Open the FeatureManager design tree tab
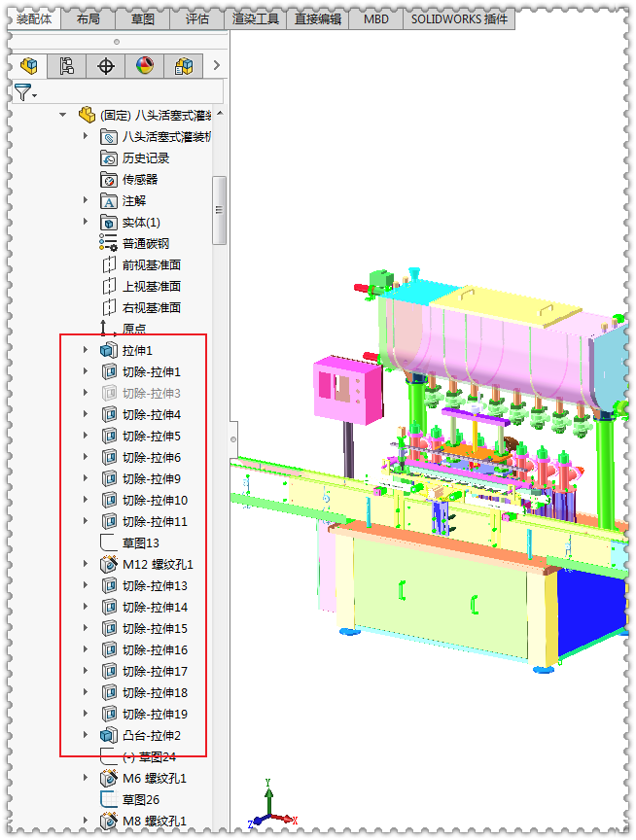 pyautogui.click(x=32, y=66)
